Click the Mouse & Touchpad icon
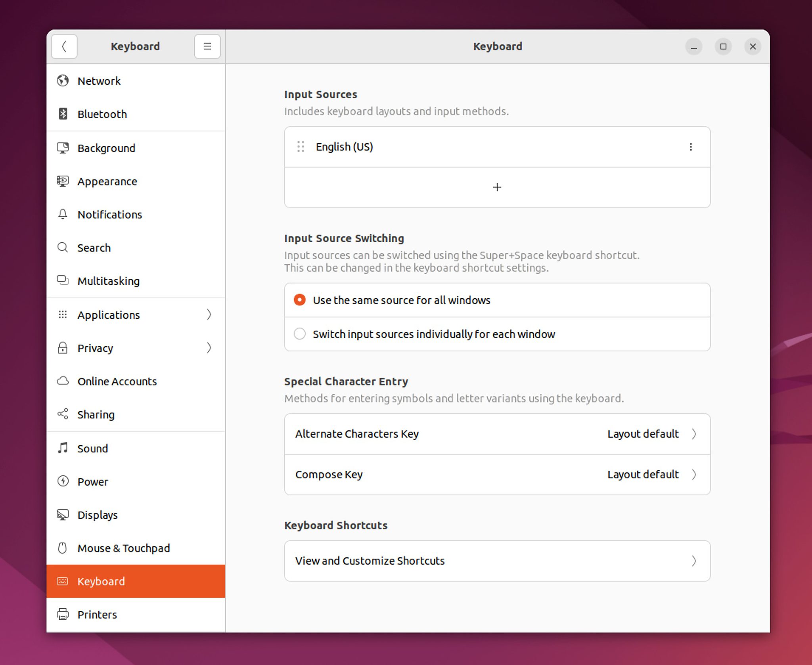The height and width of the screenshot is (665, 812). (63, 548)
